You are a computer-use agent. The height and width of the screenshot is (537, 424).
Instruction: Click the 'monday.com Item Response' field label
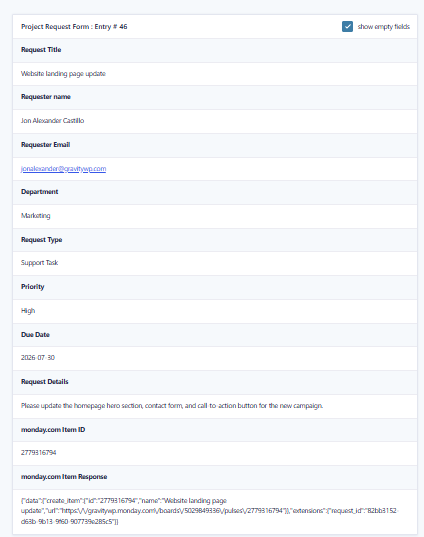pyautogui.click(x=64, y=477)
